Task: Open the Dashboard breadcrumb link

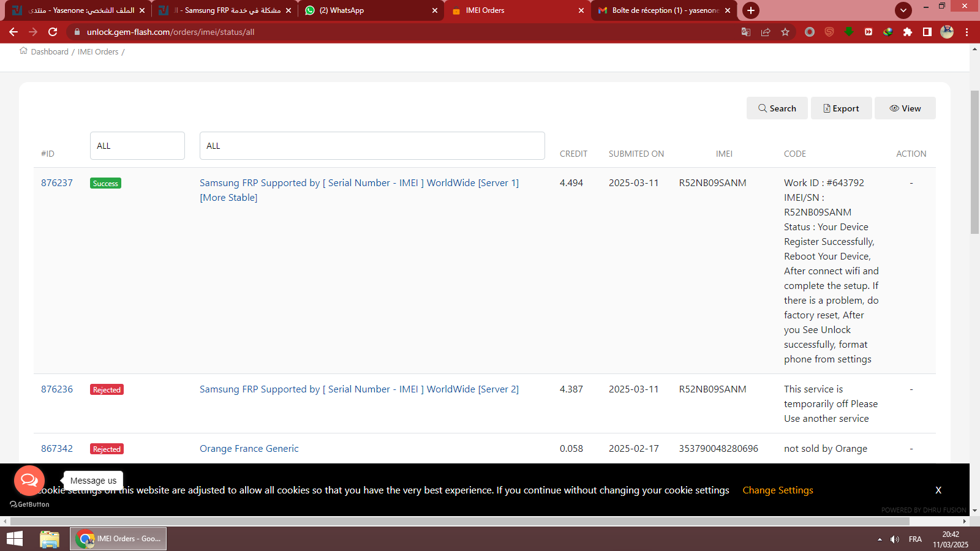Action: click(50, 52)
